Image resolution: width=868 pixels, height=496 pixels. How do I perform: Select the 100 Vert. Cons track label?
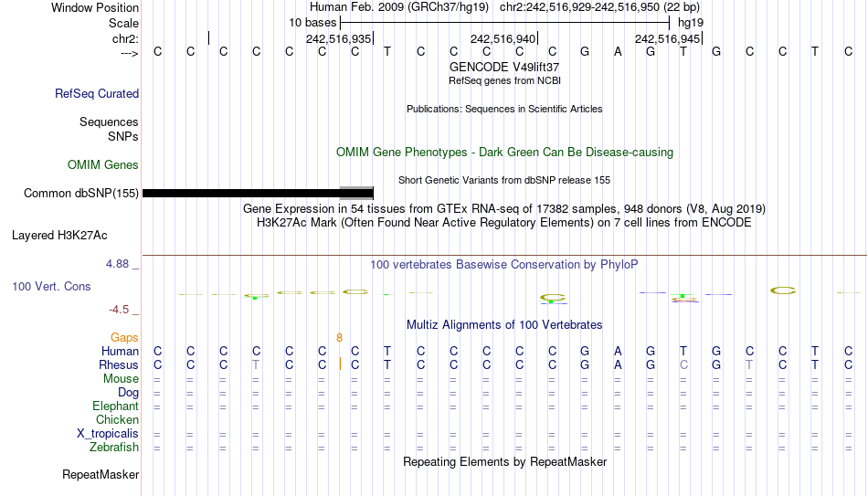tap(51, 286)
